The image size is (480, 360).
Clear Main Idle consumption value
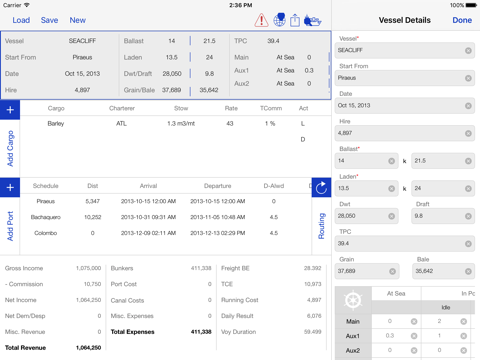point(463,321)
